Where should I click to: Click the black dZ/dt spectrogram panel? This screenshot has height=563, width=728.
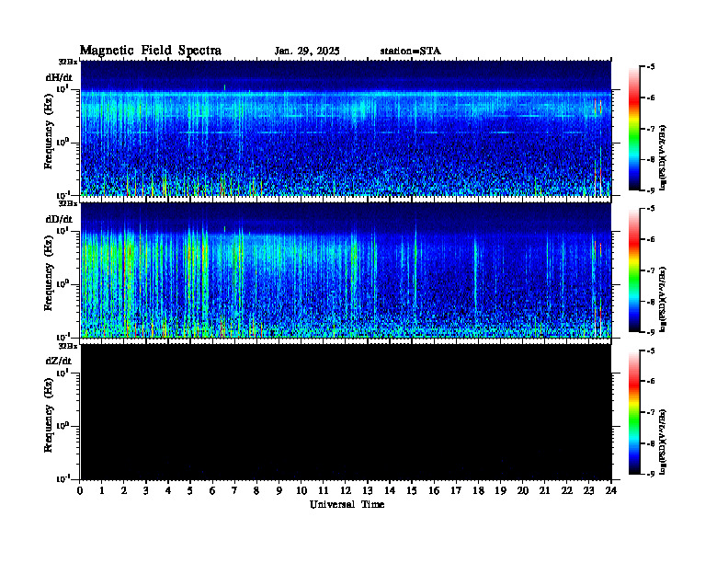[346, 412]
